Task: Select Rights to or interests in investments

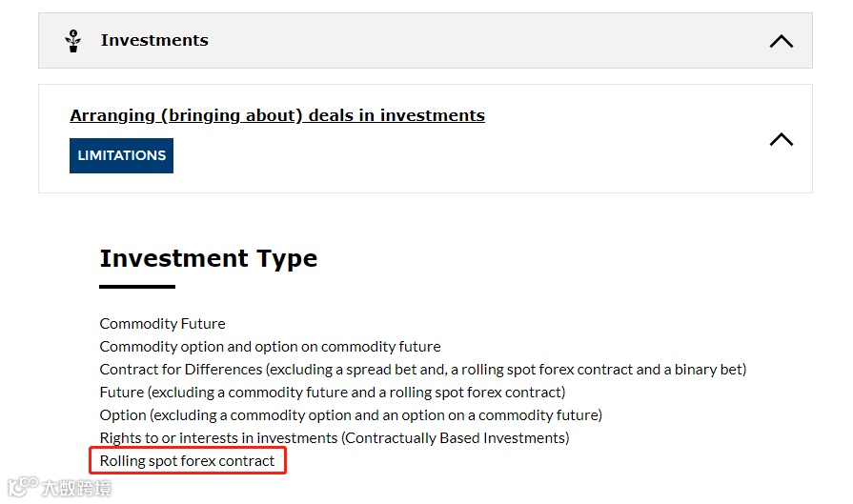Action: pos(334,438)
